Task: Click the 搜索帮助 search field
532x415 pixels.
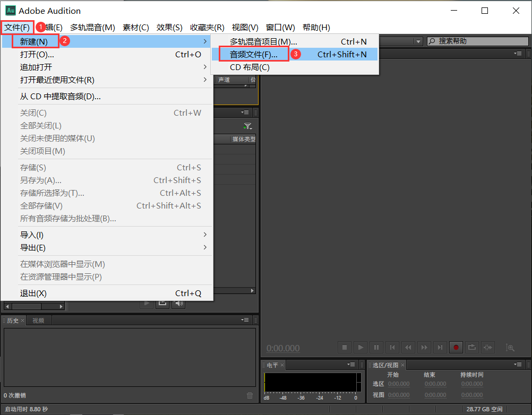Action: point(478,41)
